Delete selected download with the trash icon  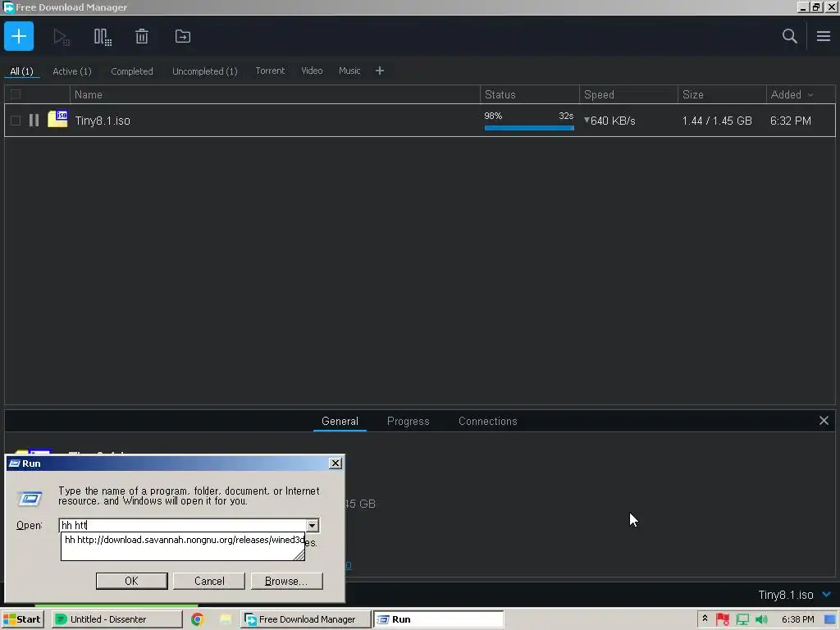tap(141, 36)
